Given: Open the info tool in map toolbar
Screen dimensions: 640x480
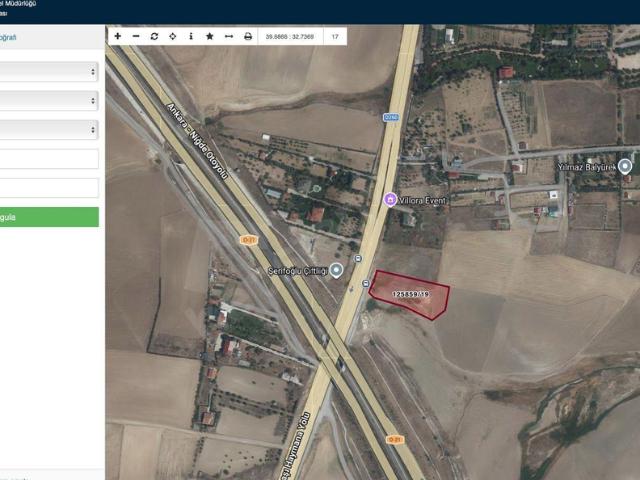Looking at the screenshot, I should [x=191, y=36].
